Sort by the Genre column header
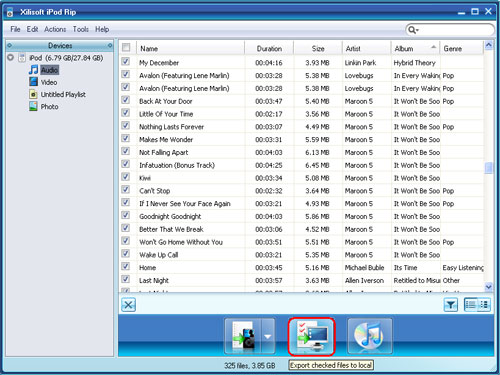 [462, 48]
